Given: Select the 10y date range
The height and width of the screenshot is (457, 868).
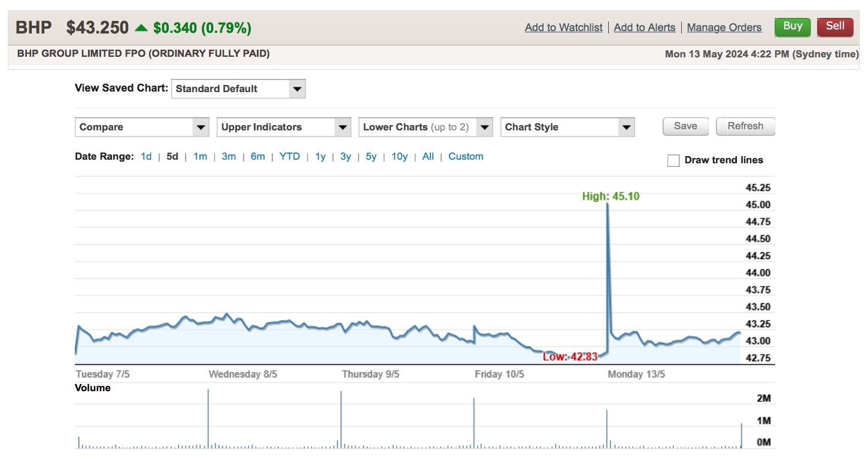Looking at the screenshot, I should tap(399, 157).
